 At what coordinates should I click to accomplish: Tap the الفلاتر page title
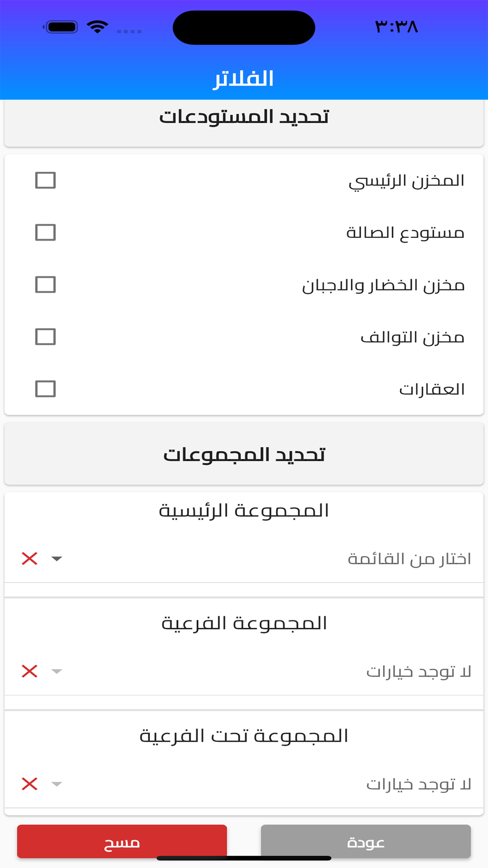coord(244,79)
